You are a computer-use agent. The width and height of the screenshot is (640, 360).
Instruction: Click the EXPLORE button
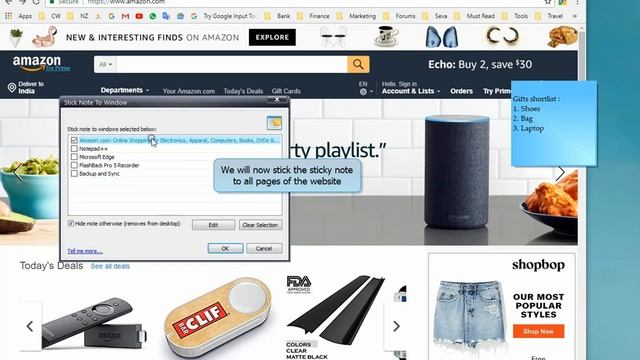pos(272,37)
